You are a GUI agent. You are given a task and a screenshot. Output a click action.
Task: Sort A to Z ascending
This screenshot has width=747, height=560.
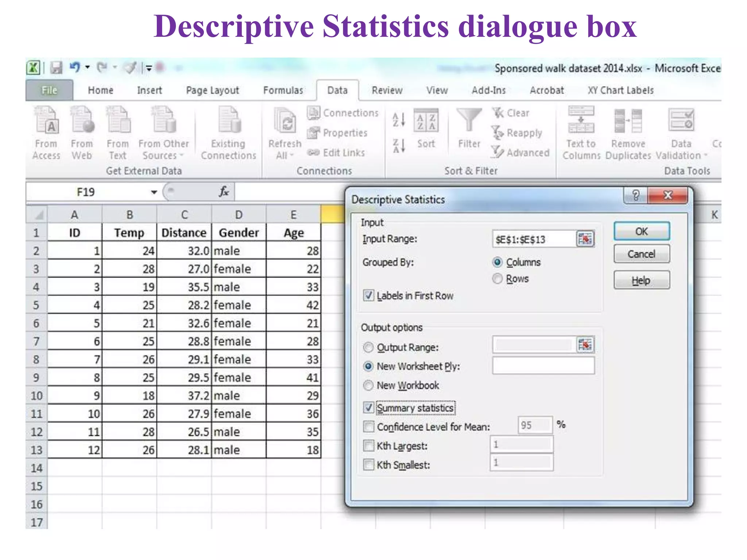pos(399,120)
